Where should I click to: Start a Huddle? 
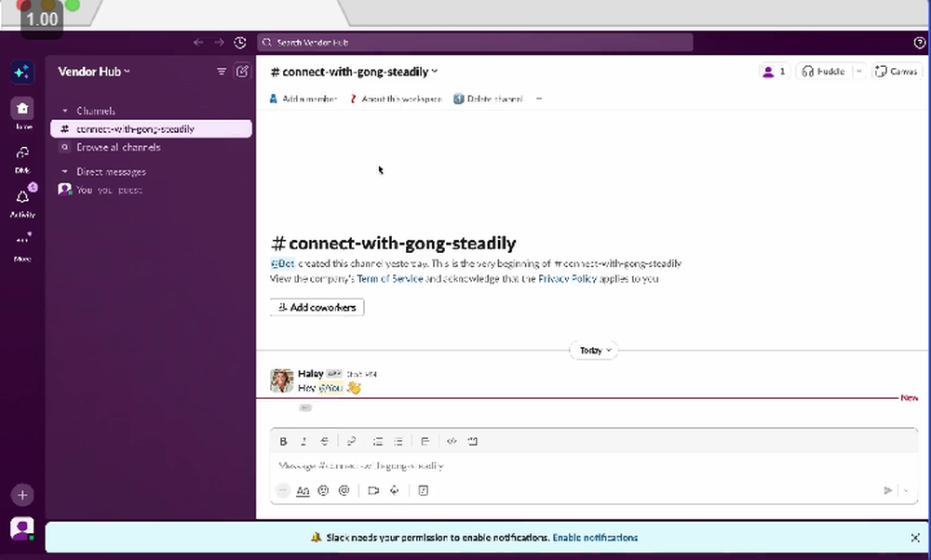824,72
